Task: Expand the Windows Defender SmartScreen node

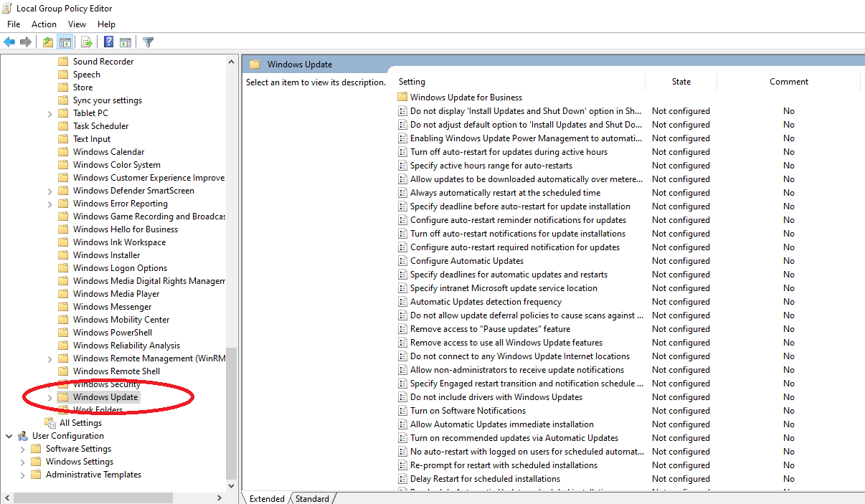Action: click(x=49, y=191)
